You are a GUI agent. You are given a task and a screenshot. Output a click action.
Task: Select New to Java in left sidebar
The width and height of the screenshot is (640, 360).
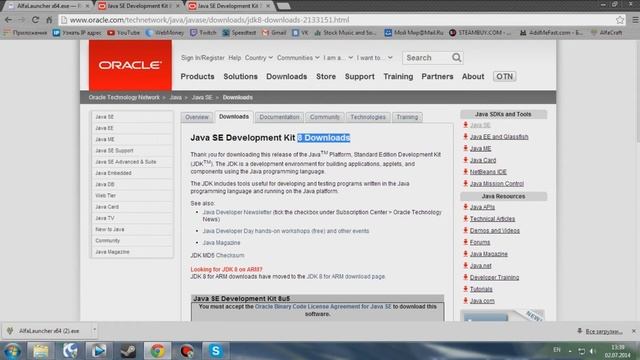[132, 229]
